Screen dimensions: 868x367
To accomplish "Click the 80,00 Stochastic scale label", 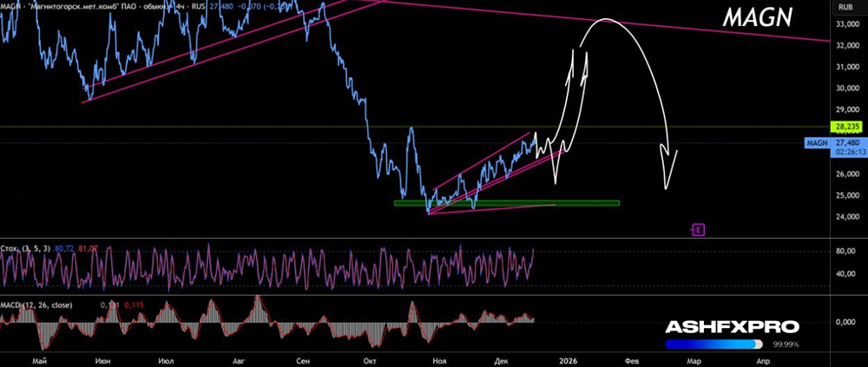I will click(x=847, y=252).
